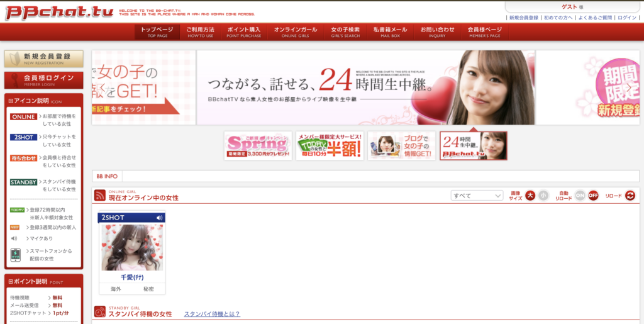
Task: Turn auto reload ON
Action: point(579,196)
